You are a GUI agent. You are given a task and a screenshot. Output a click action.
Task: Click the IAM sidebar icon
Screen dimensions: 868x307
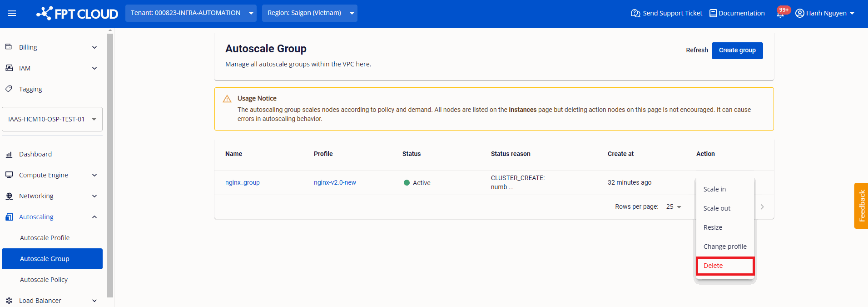tap(9, 68)
